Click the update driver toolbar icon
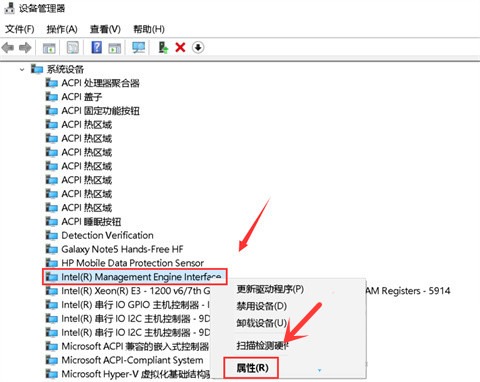The image size is (480, 382). 163,47
